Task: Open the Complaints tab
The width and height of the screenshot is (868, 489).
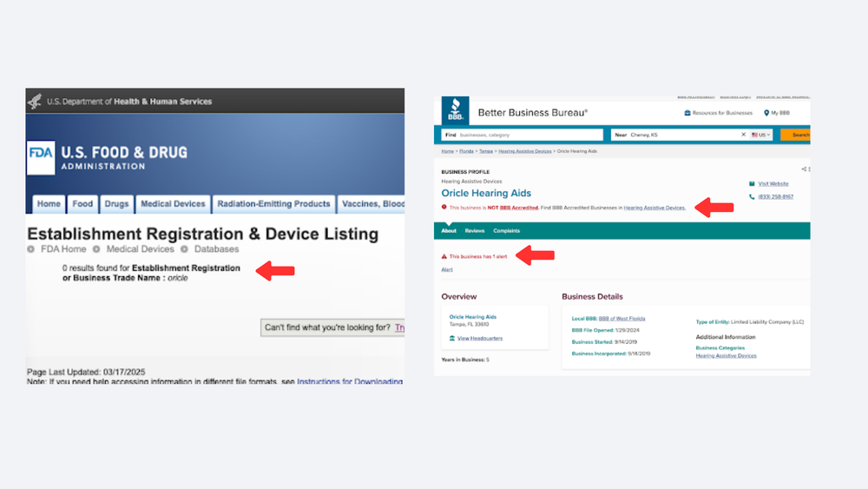Action: (507, 231)
